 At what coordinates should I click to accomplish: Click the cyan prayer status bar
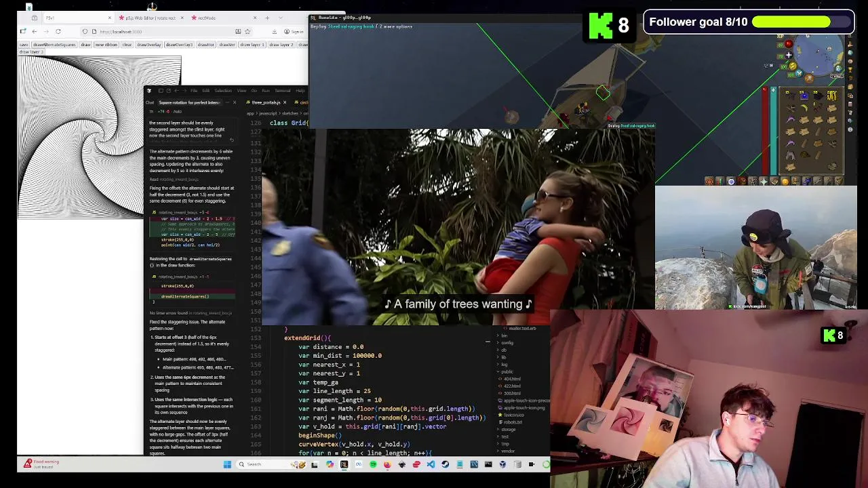774,130
